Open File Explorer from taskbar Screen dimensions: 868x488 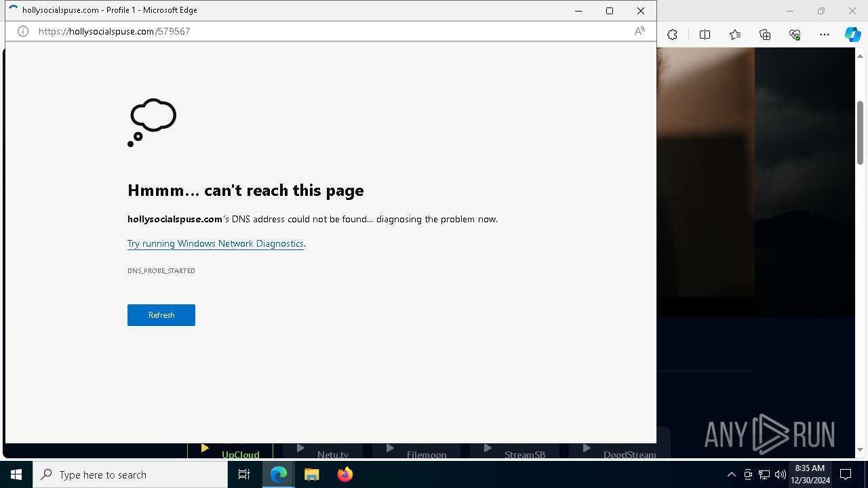click(312, 474)
